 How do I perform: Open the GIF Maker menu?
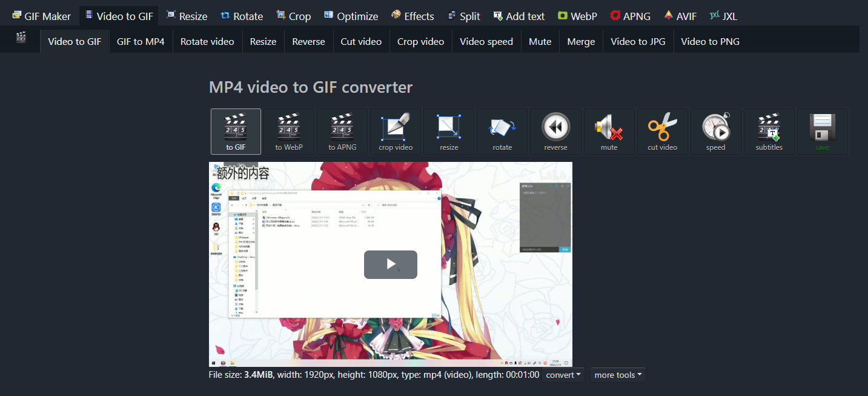[41, 16]
